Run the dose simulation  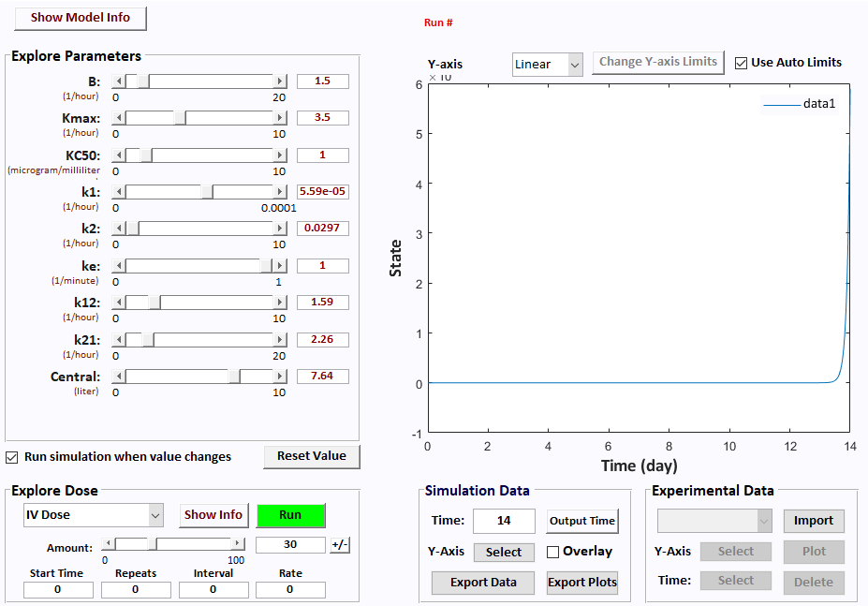(290, 515)
